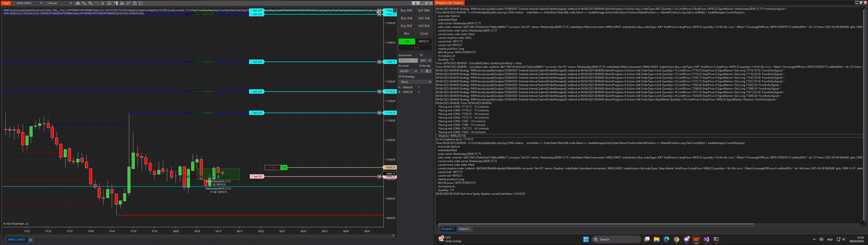This screenshot has width=868, height=245.
Task: Open Chart Trader Instrument dropdown
Action: tap(408, 60)
